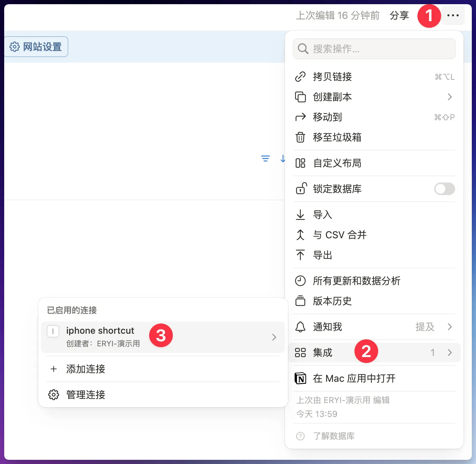Image resolution: width=476 pixels, height=464 pixels.
Task: Open the iphone shortcut connection chevron
Action: point(274,337)
